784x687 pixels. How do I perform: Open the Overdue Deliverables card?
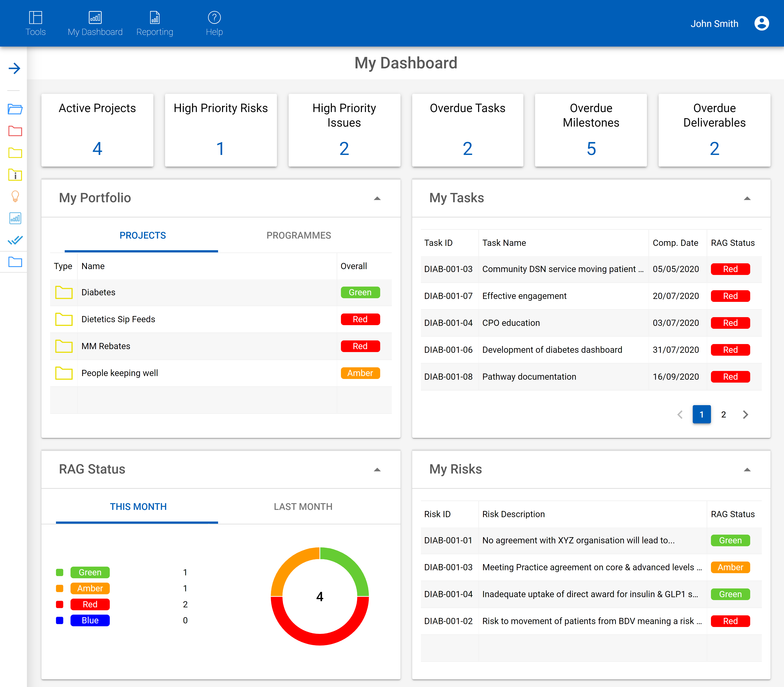[x=714, y=130]
